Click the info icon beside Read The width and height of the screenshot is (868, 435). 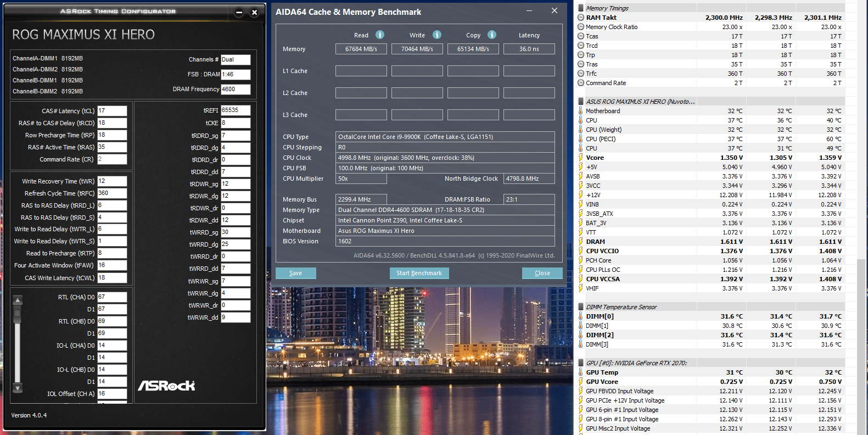click(x=380, y=35)
